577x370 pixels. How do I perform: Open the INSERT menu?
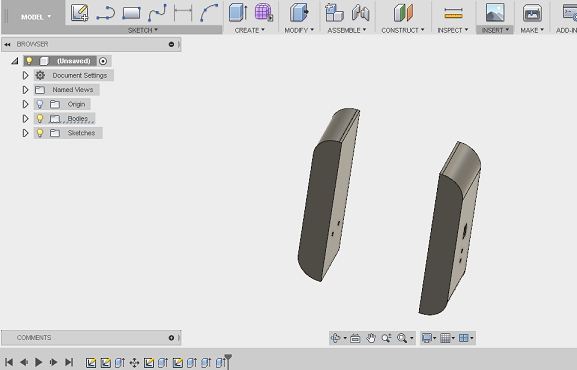click(495, 30)
